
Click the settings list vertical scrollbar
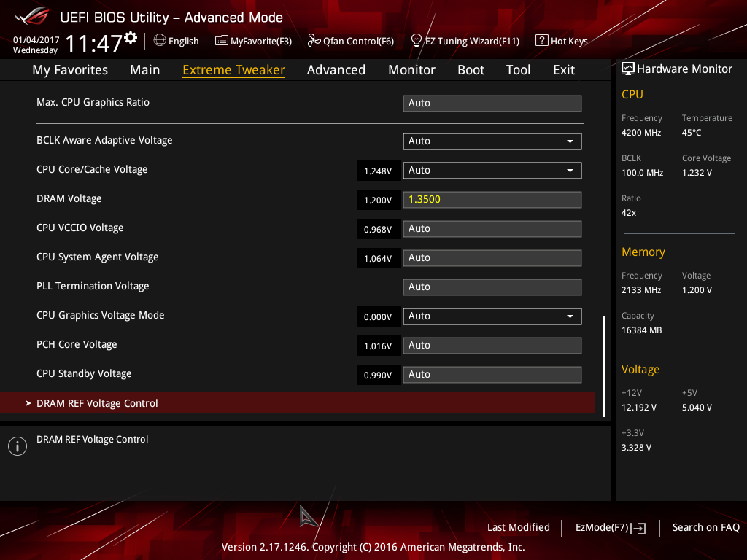[x=605, y=366]
